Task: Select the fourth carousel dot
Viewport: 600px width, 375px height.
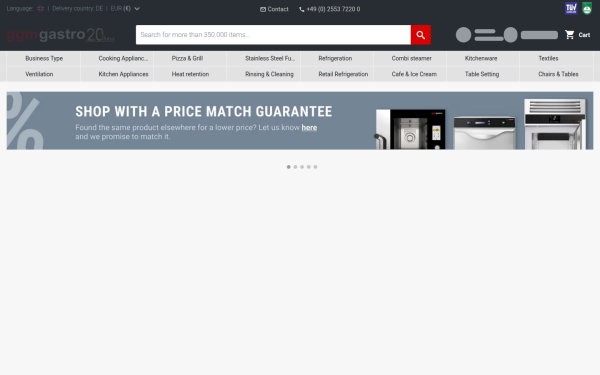Action: tap(309, 167)
